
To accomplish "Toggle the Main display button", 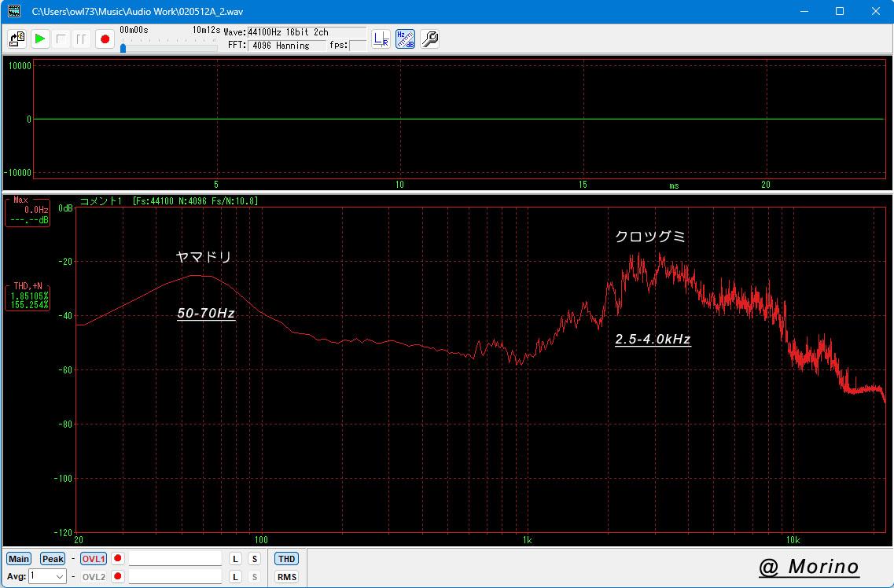I will click(x=18, y=559).
